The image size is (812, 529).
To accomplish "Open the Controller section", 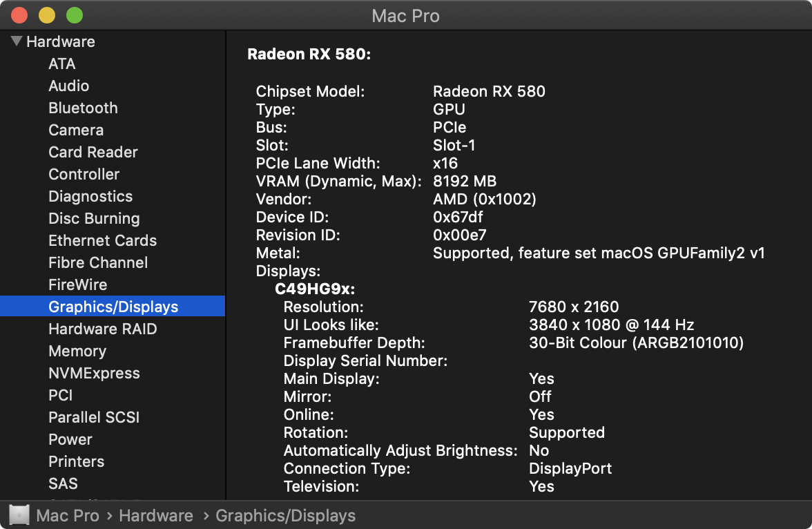I will point(84,174).
